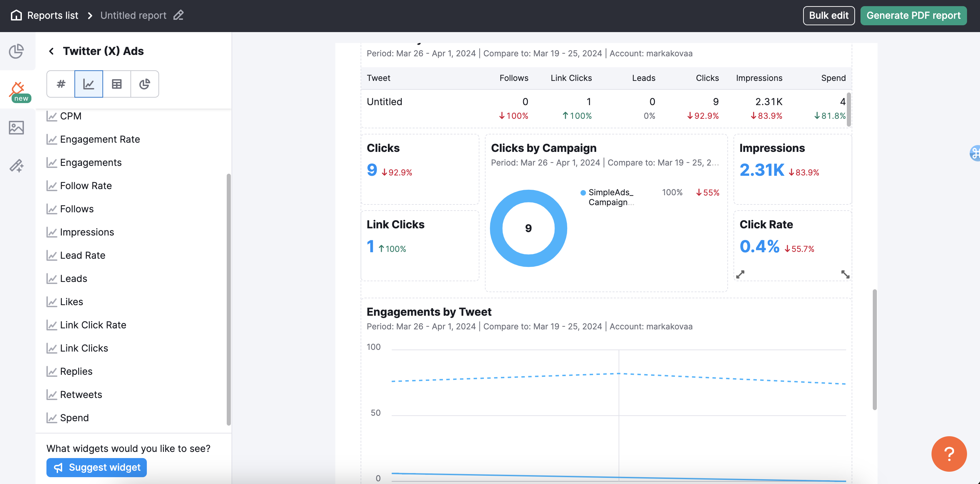Select Engagements from sidebar menu
Image resolution: width=980 pixels, height=484 pixels.
pos(90,162)
